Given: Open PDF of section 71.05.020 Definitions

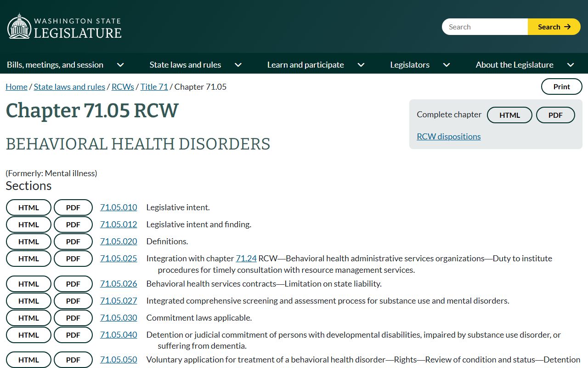Looking at the screenshot, I should pos(73,241).
